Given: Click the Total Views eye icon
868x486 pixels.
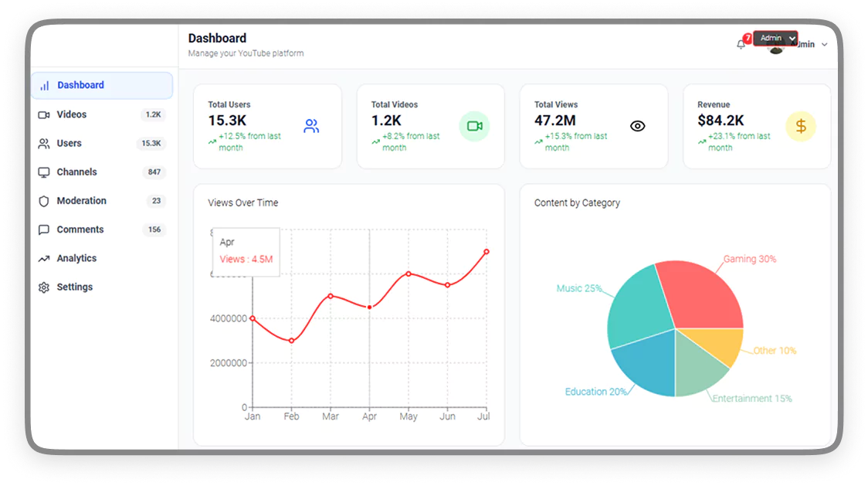Looking at the screenshot, I should coord(637,127).
